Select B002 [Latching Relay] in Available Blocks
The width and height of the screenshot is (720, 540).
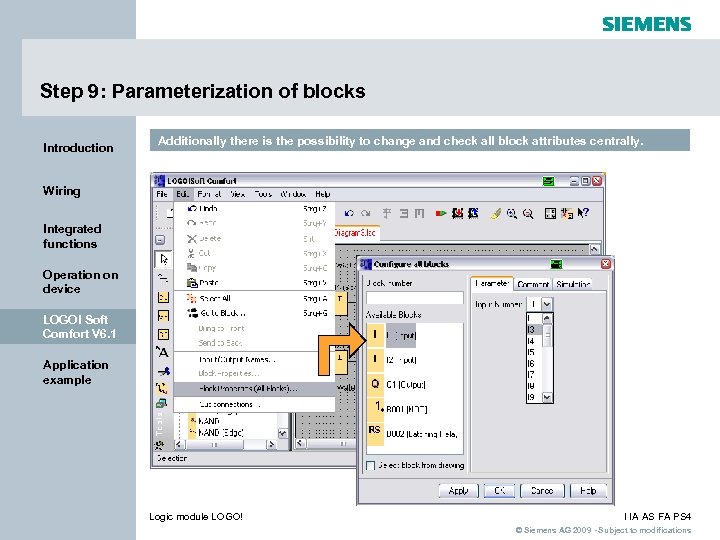point(415,434)
